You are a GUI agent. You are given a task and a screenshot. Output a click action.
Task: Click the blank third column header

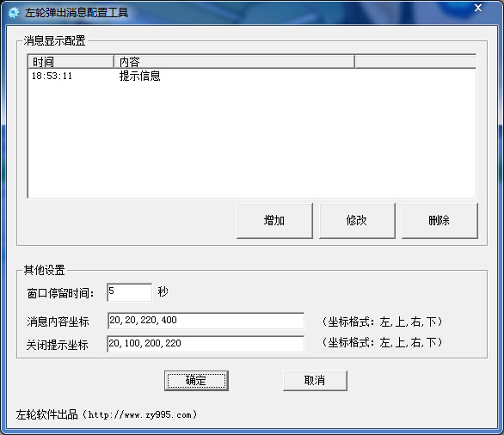pos(415,61)
